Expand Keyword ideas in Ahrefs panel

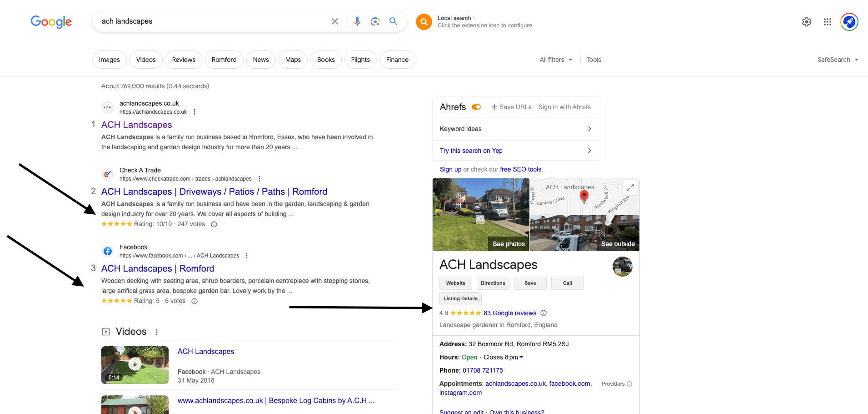point(516,129)
